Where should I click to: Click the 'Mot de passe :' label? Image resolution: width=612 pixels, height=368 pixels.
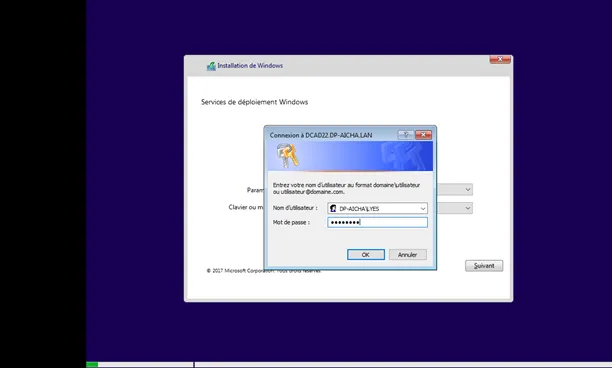tap(291, 222)
